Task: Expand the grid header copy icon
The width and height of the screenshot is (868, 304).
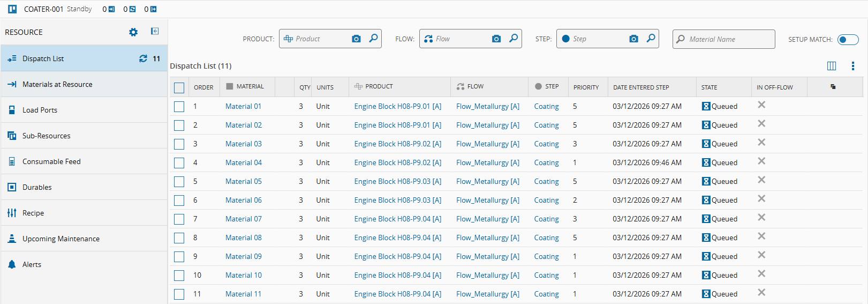Action: (833, 87)
